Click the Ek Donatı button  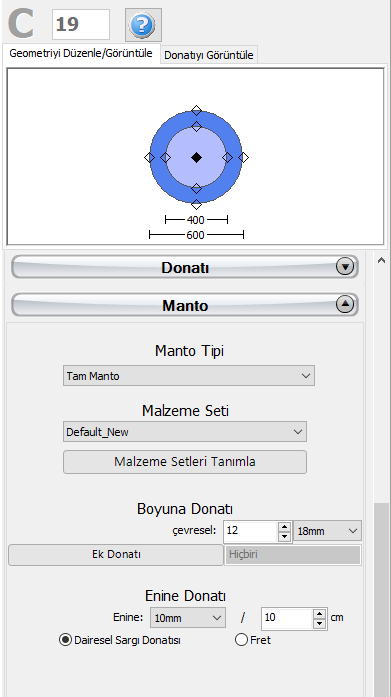pyautogui.click(x=116, y=555)
